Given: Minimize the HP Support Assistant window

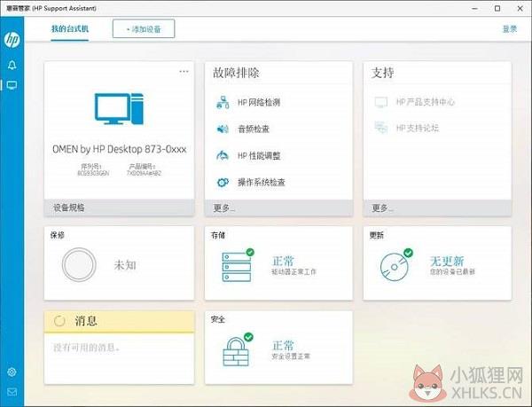Looking at the screenshot, I should (x=475, y=9).
